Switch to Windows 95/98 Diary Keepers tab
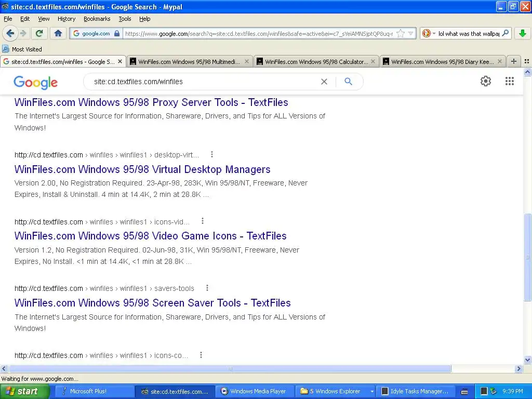 442,62
